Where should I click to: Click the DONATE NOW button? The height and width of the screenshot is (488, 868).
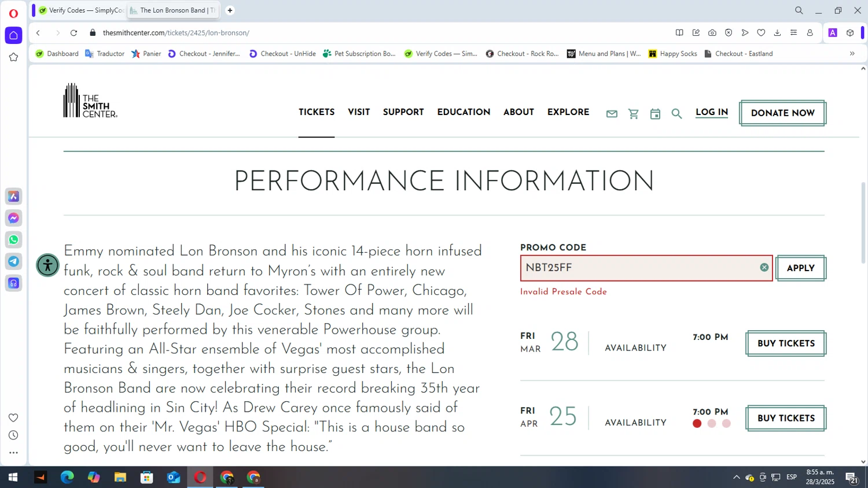(782, 113)
